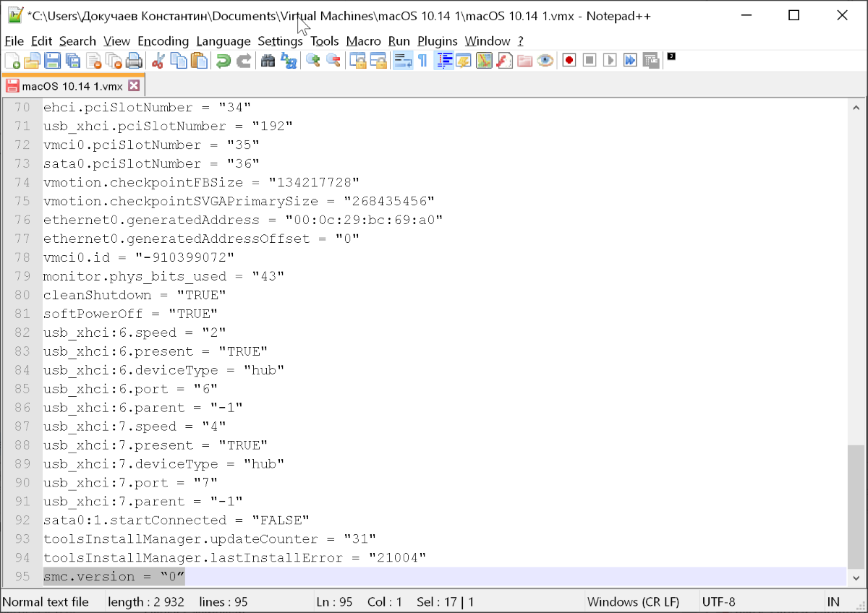Open Folder as Workspace icon
This screenshot has width=868, height=613.
(x=524, y=61)
